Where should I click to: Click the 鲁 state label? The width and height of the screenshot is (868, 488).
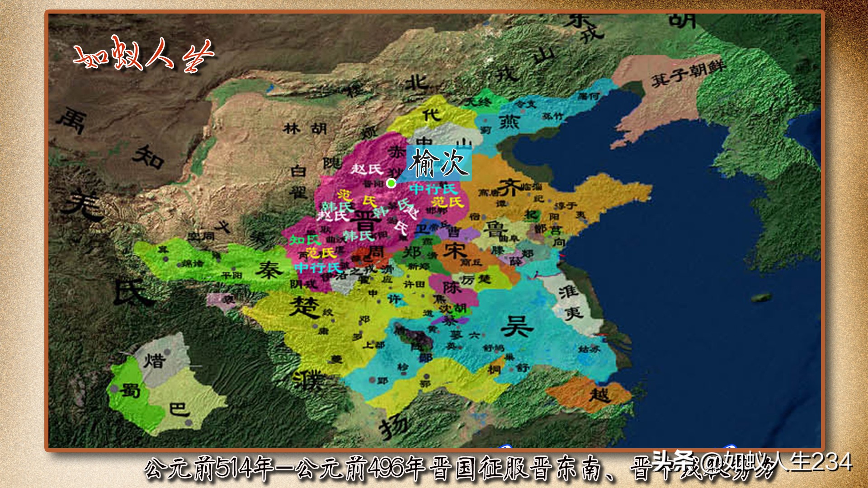pyautogui.click(x=495, y=228)
